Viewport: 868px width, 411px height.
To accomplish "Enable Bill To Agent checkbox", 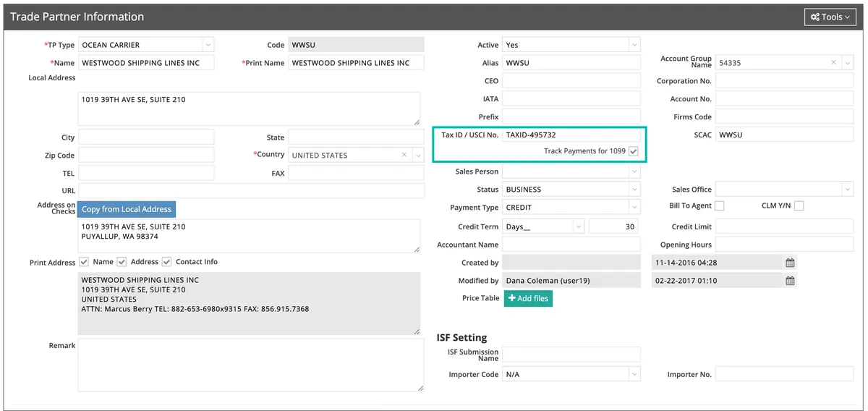I will (719, 206).
